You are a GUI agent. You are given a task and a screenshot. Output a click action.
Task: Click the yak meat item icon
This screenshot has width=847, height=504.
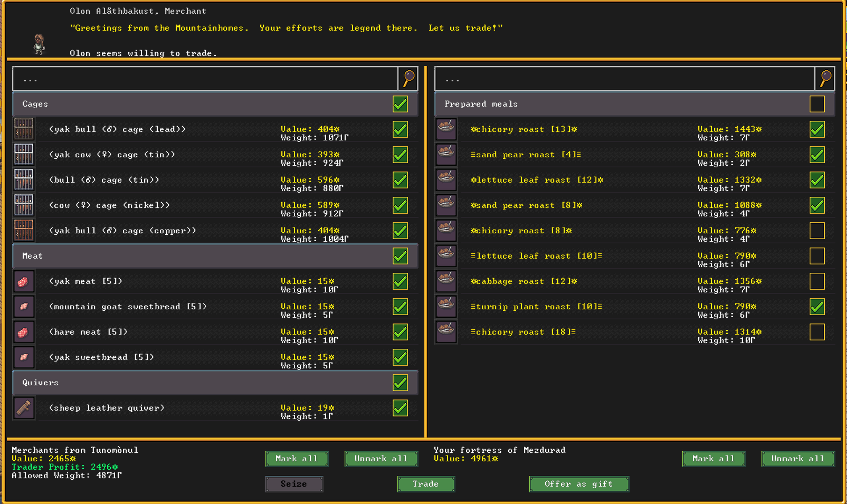(24, 281)
